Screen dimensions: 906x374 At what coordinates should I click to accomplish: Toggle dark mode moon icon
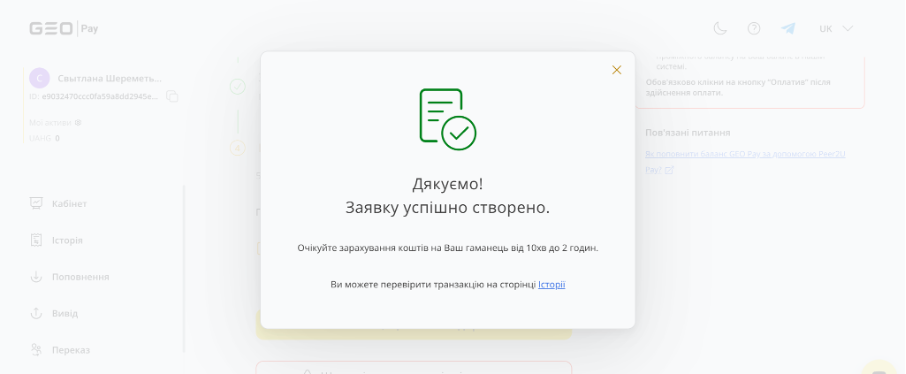click(x=720, y=28)
